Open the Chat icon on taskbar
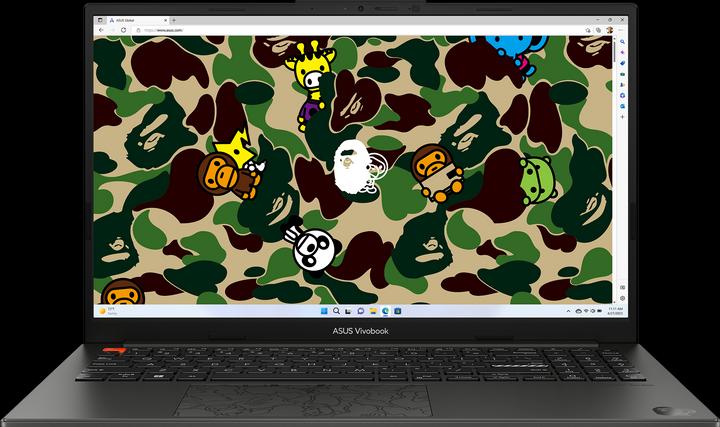Image resolution: width=720 pixels, height=427 pixels. (x=360, y=311)
